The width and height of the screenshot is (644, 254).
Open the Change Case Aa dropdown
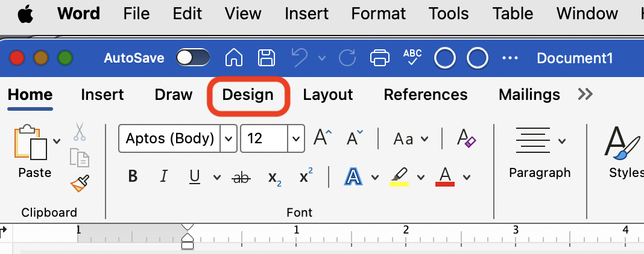(410, 139)
